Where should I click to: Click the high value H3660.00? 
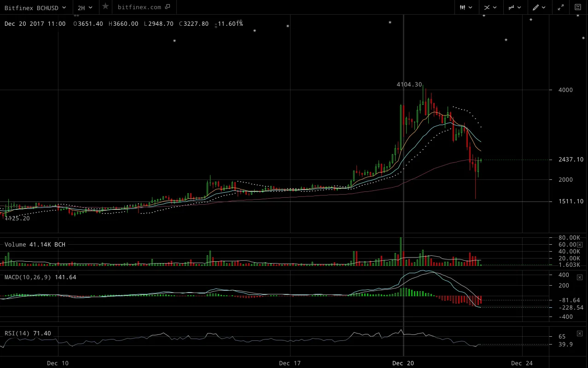pos(123,24)
